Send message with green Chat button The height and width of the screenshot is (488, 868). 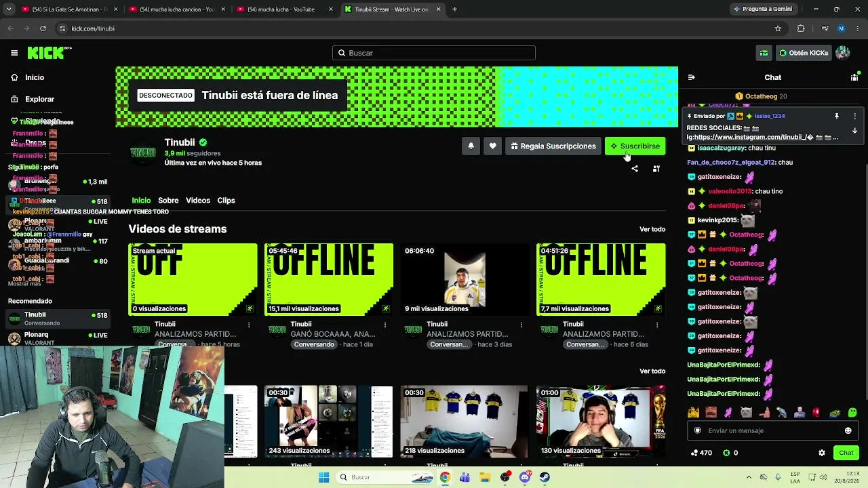coord(846,453)
